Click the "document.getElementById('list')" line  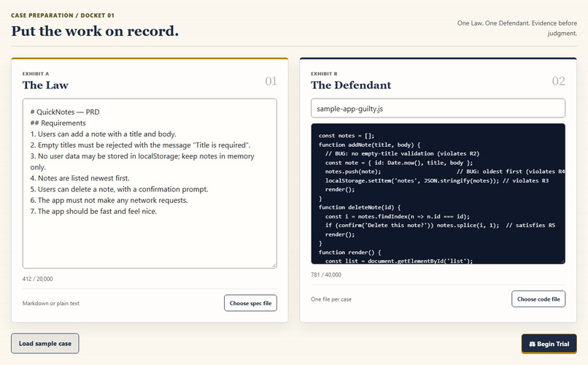tap(399, 261)
